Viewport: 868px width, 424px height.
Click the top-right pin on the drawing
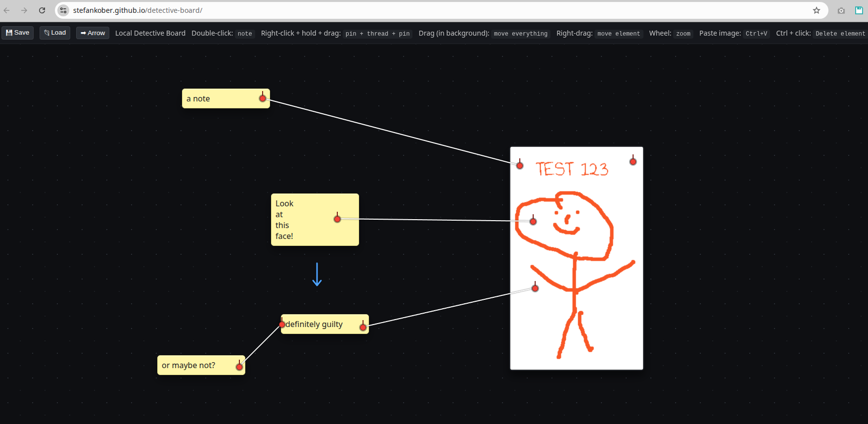pos(633,161)
